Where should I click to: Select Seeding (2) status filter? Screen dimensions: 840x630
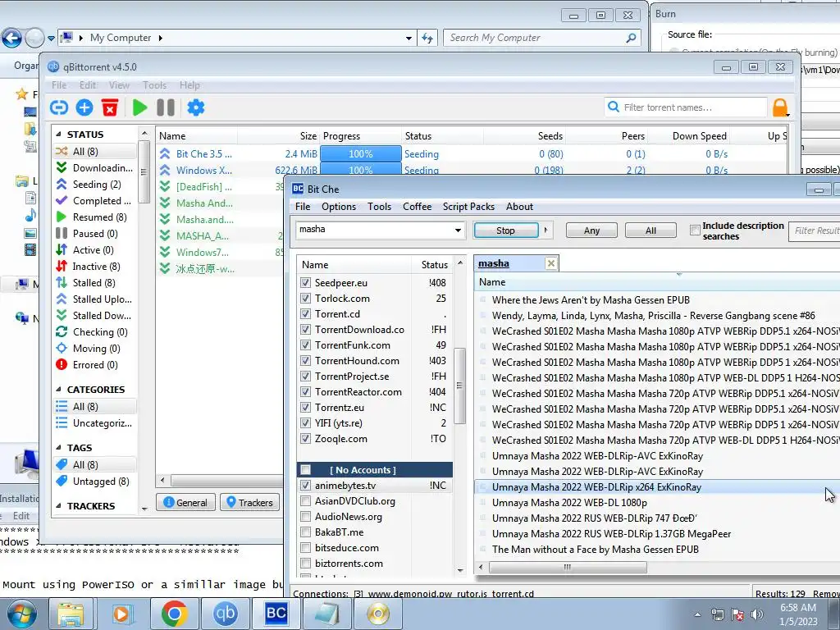click(97, 185)
